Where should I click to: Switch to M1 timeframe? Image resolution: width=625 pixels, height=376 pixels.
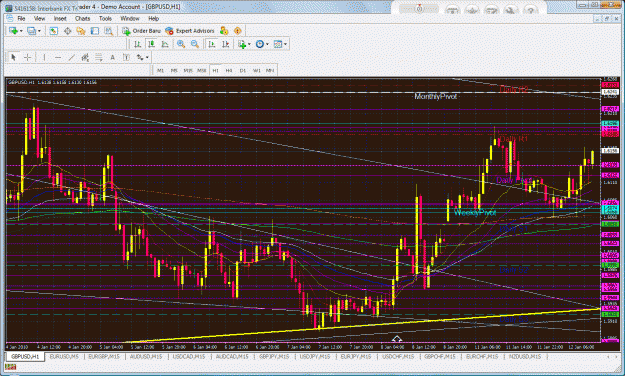160,71
